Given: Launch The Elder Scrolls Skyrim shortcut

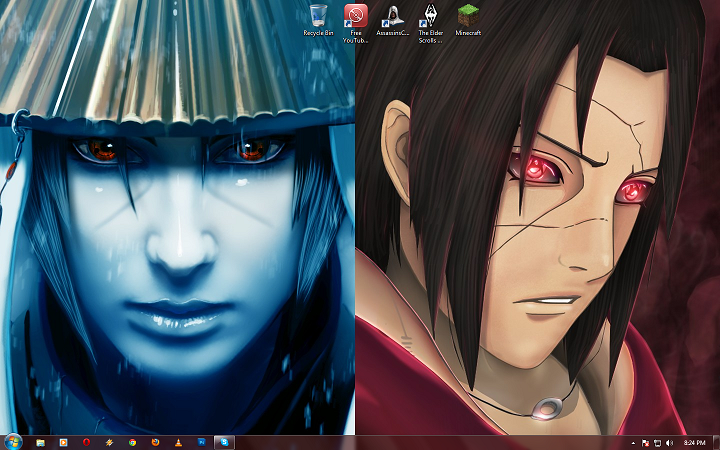Looking at the screenshot, I should click(x=430, y=16).
